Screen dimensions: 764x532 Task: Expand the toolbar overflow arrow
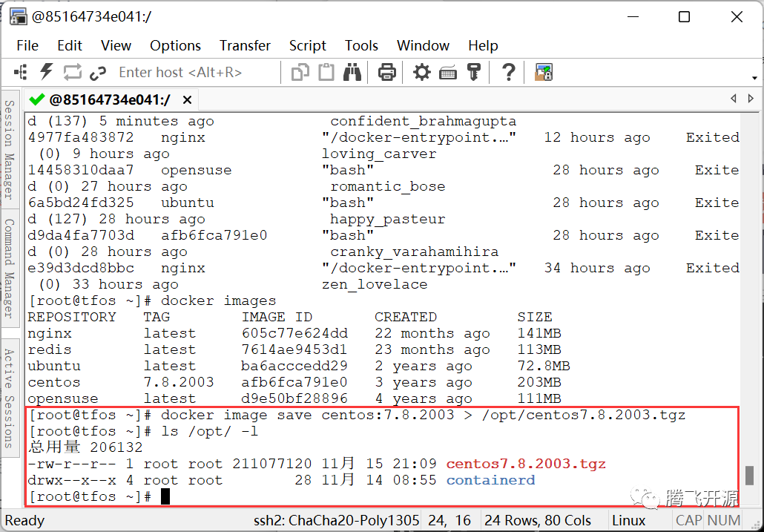pos(754,78)
